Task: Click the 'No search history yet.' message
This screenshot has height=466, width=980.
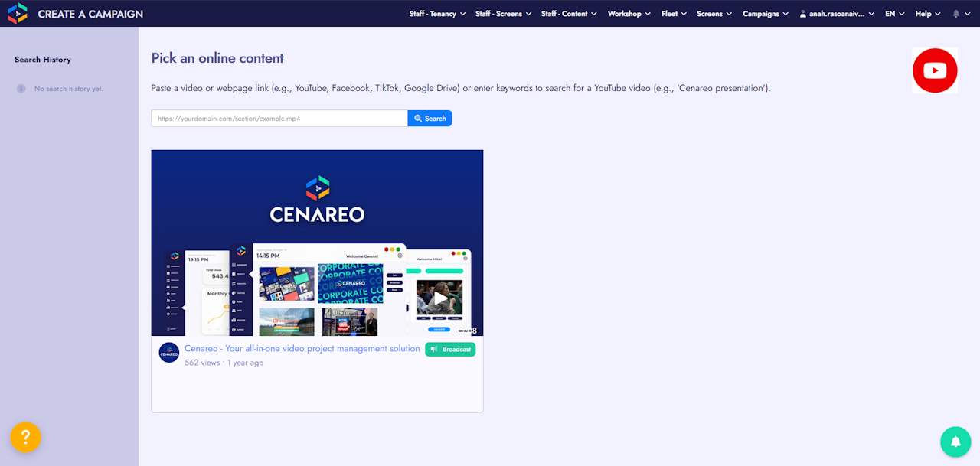Action: (x=69, y=89)
